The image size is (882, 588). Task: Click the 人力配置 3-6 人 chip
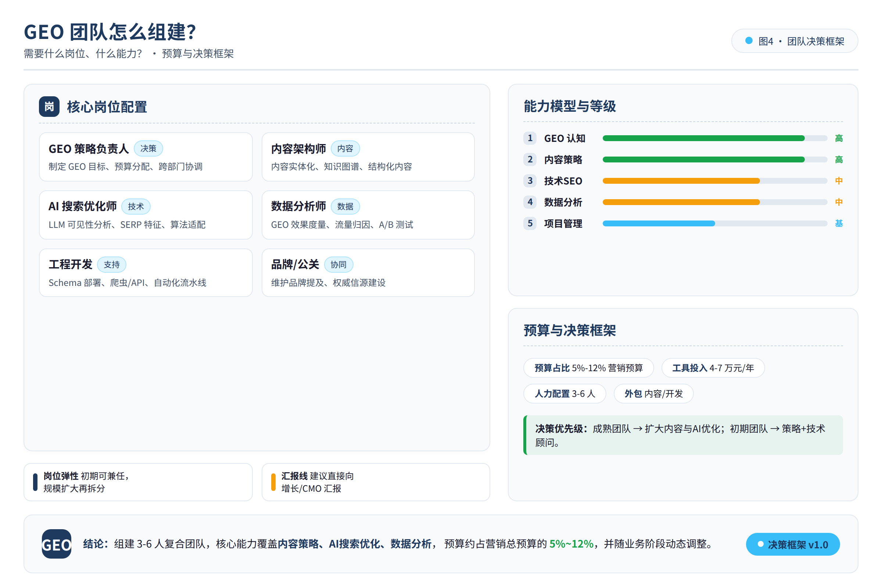coord(565,394)
